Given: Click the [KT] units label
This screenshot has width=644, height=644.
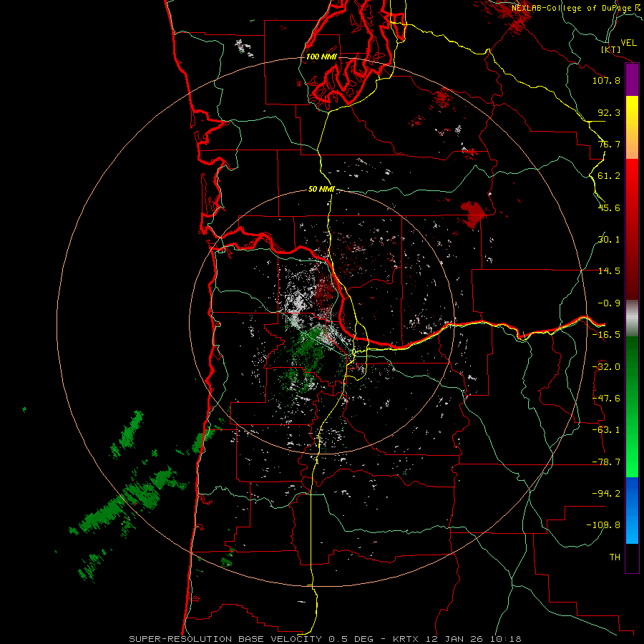Looking at the screenshot, I should (611, 49).
